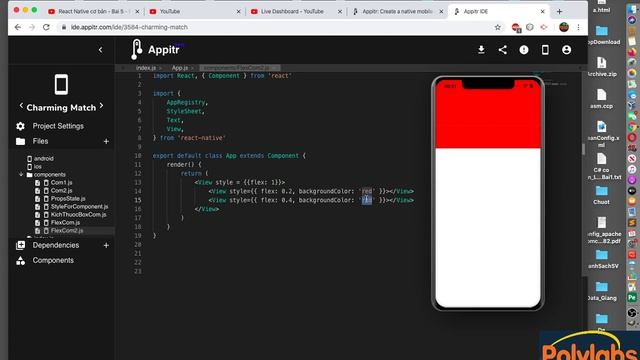Open the share icon in the header
The width and height of the screenshot is (640, 360).
[x=502, y=50]
